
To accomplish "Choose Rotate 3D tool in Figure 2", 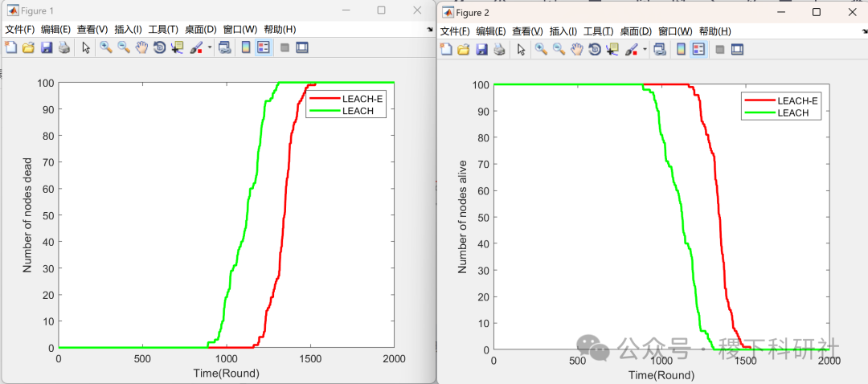I will click(x=595, y=50).
